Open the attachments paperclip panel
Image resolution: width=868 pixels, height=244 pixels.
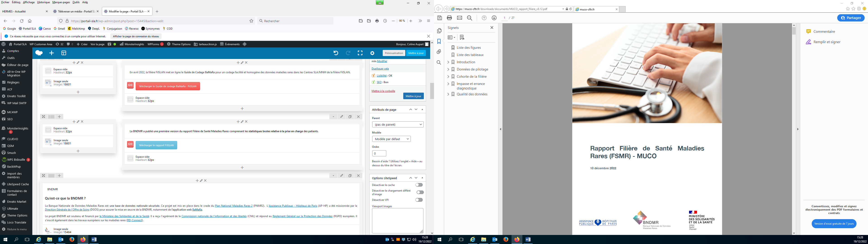point(439,52)
